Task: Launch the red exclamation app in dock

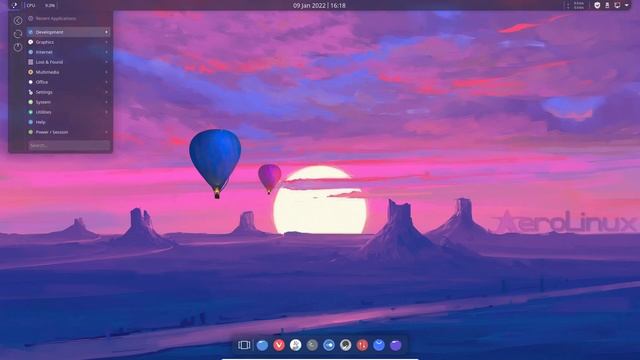Action: [x=362, y=345]
